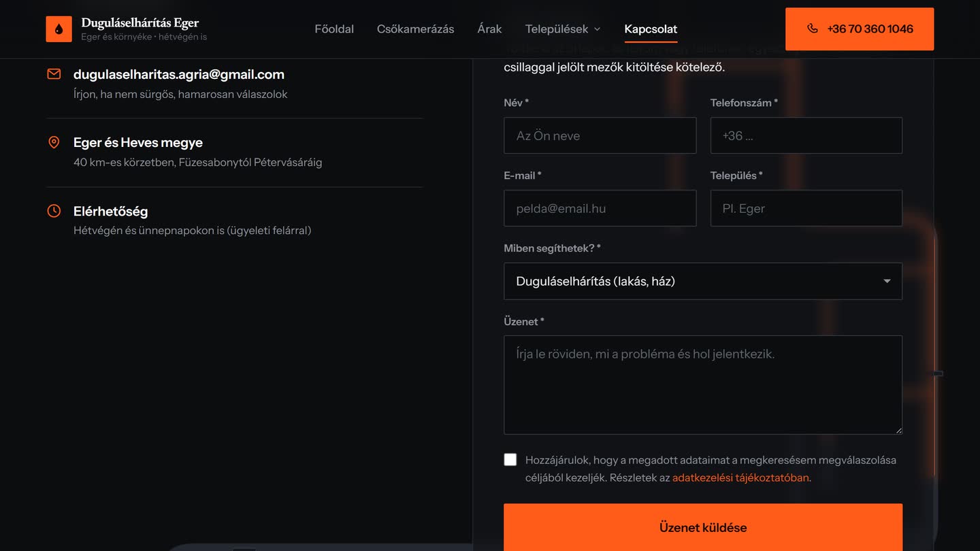Open the Duguláselhárítás Eger site title link

pyautogui.click(x=140, y=23)
